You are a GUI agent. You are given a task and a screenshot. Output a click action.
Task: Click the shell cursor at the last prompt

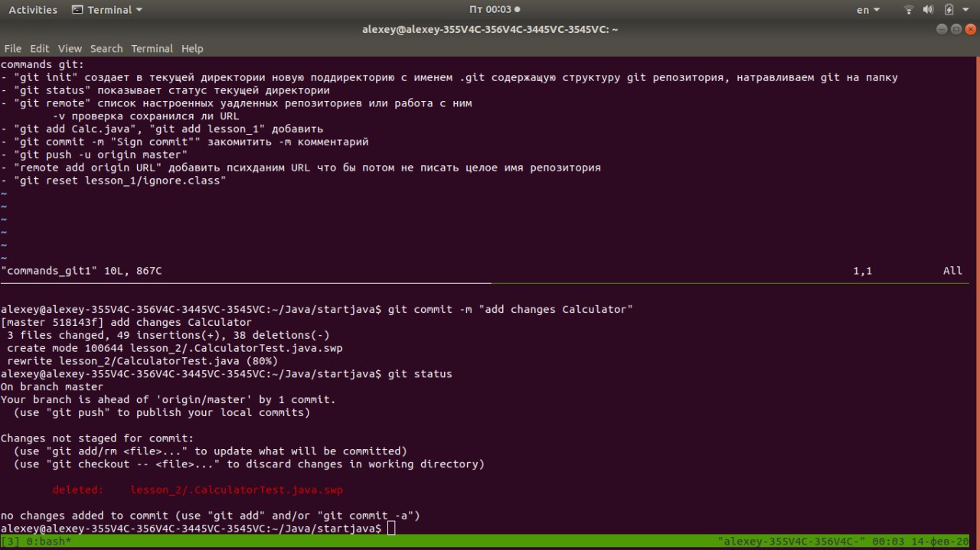tap(391, 529)
